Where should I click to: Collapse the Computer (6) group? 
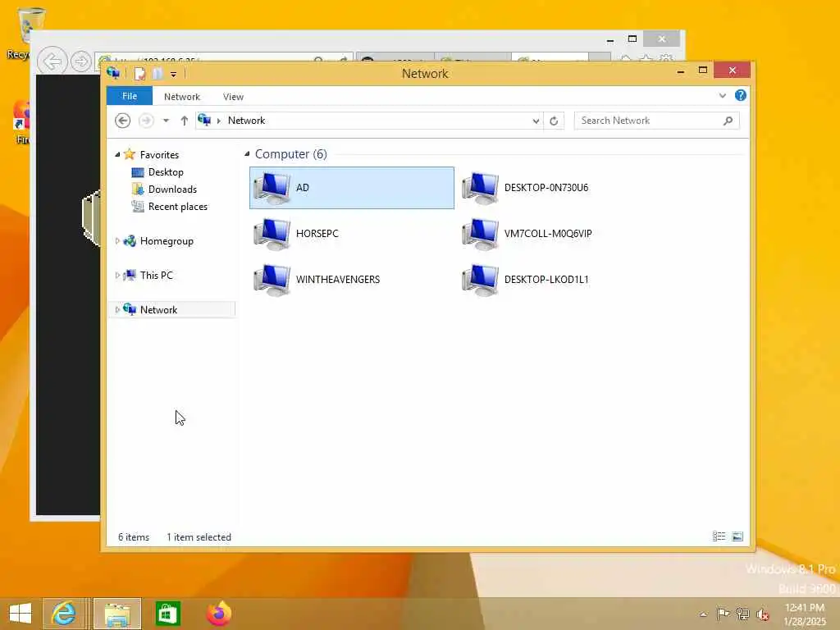point(247,154)
